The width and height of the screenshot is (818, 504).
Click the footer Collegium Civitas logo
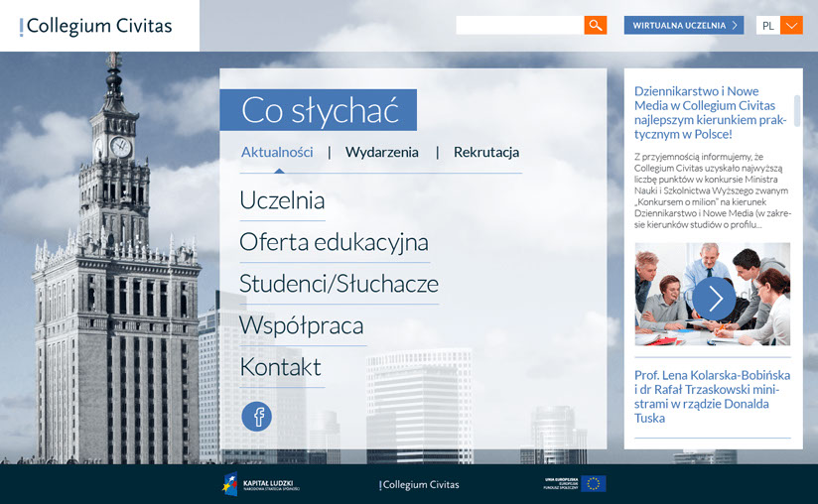click(420, 485)
